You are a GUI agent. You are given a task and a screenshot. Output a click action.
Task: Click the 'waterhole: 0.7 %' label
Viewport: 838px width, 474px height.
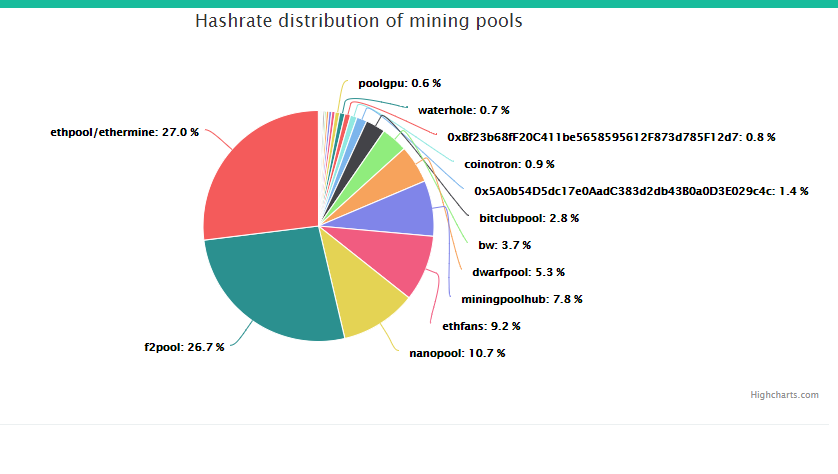point(463,110)
